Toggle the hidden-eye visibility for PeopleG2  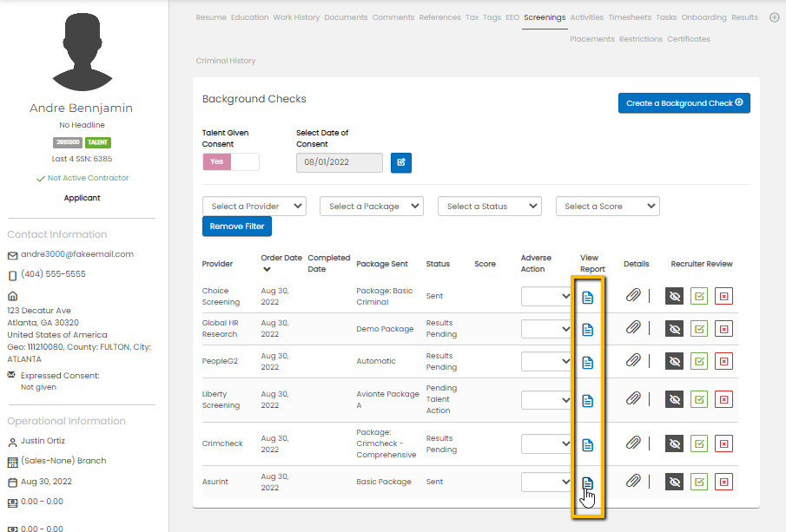tap(674, 361)
